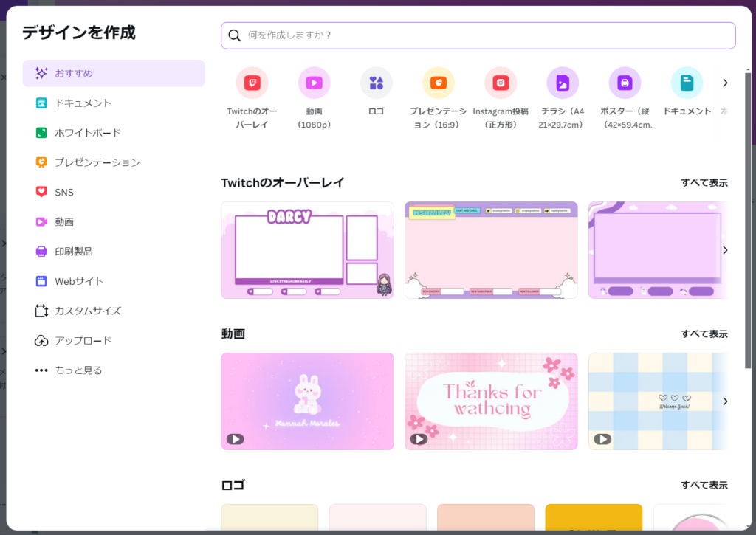Open カスタムサイズ from the sidebar

pyautogui.click(x=80, y=311)
